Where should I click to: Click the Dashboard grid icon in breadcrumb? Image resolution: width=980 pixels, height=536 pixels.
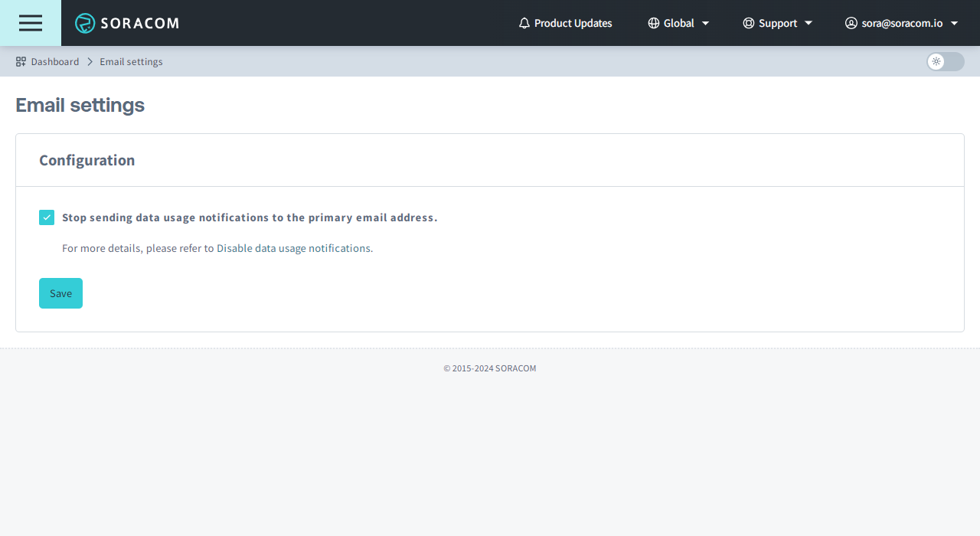coord(21,61)
